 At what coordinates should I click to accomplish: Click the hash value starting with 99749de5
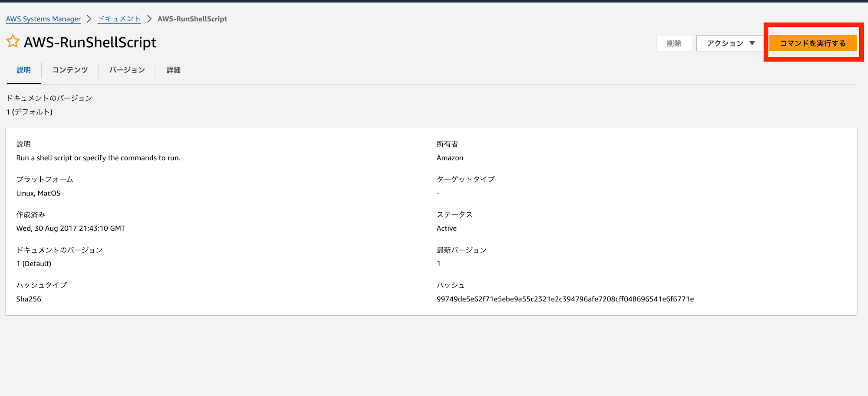pyautogui.click(x=565, y=299)
